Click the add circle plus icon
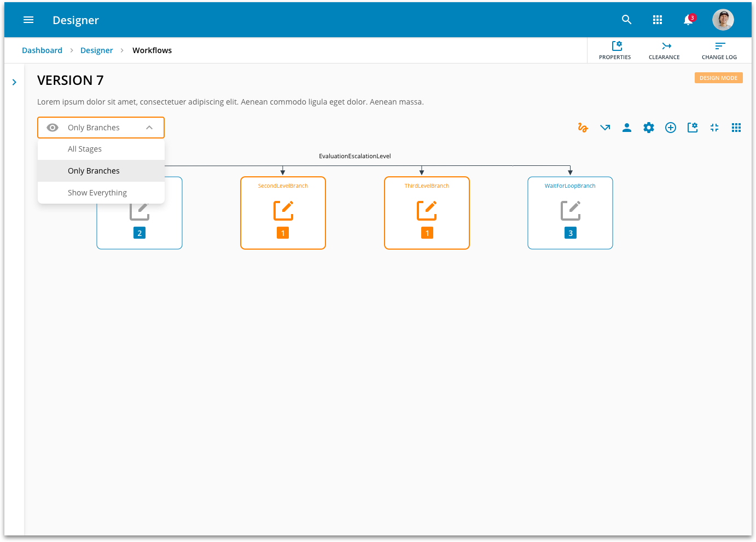The image size is (756, 542). pos(671,128)
